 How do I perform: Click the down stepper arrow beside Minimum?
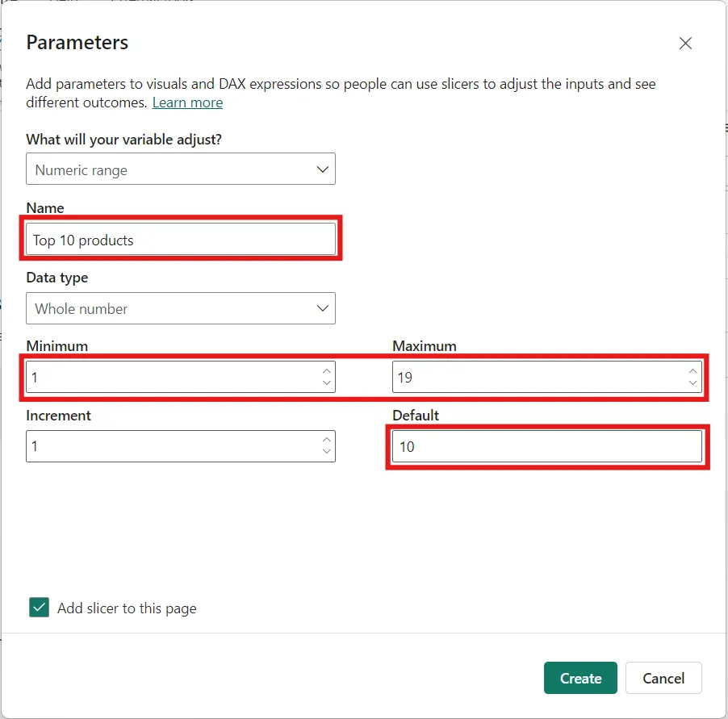tap(326, 381)
